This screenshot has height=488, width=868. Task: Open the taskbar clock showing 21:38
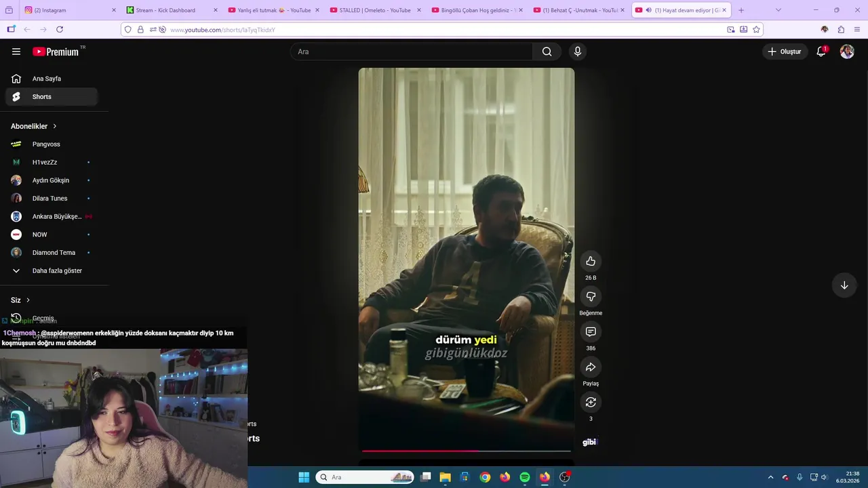click(848, 477)
